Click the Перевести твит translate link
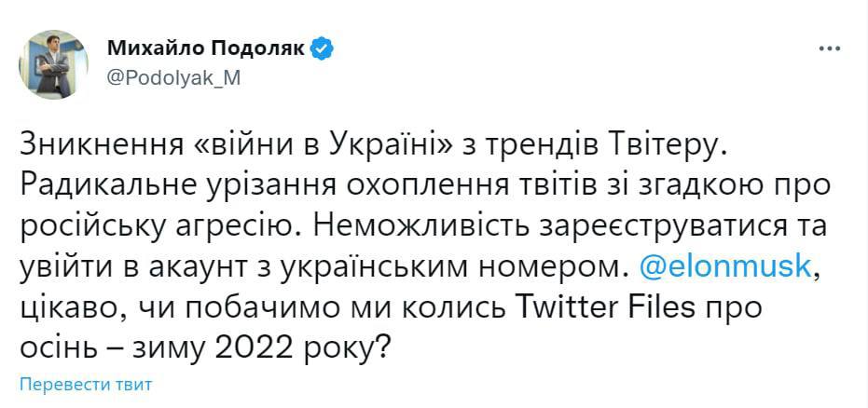 pyautogui.click(x=85, y=384)
